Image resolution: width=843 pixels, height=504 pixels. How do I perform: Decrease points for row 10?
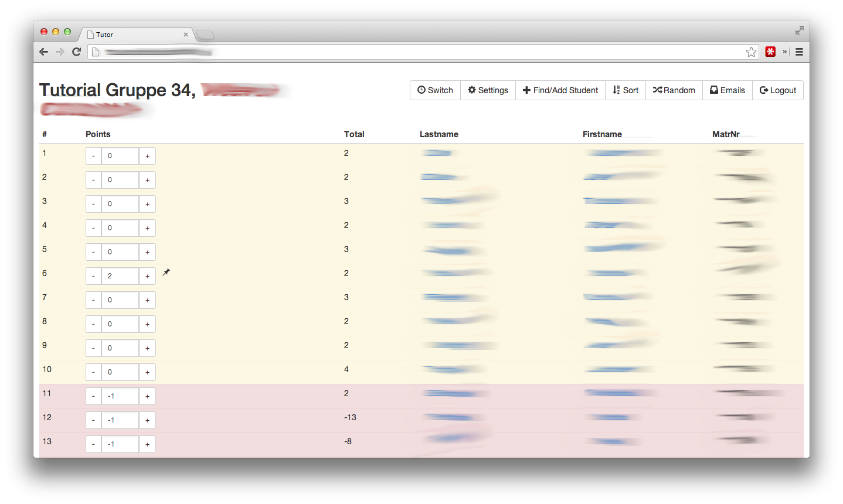(93, 372)
